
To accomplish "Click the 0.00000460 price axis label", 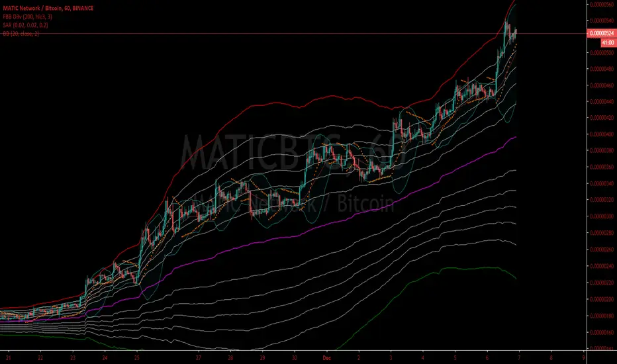I will tap(602, 85).
